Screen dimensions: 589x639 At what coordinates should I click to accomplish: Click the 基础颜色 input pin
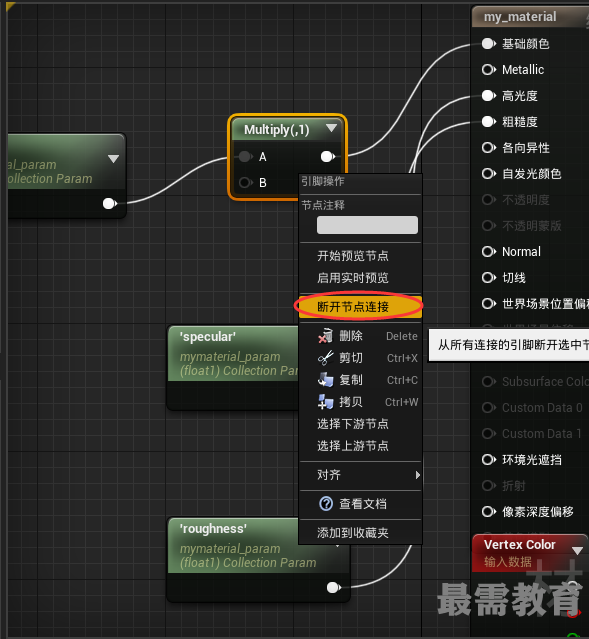click(x=488, y=44)
